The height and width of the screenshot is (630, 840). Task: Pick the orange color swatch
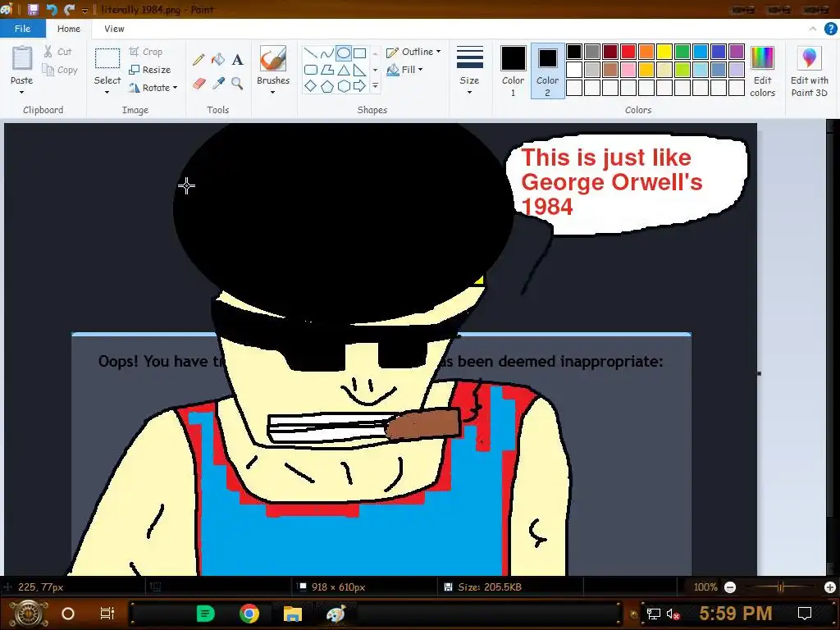pos(646,52)
